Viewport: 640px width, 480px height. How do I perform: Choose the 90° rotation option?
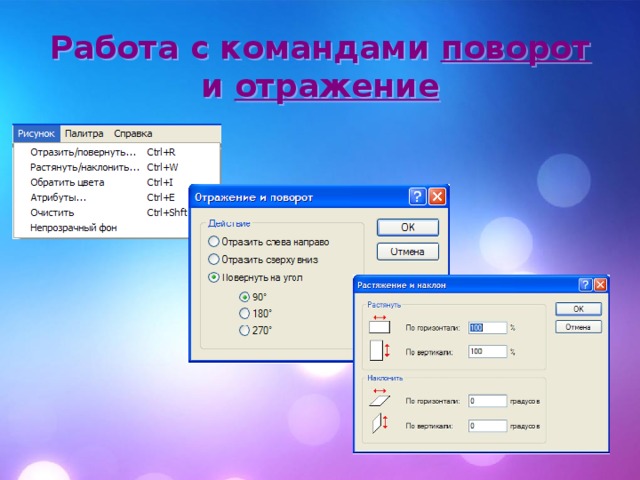[x=244, y=297]
